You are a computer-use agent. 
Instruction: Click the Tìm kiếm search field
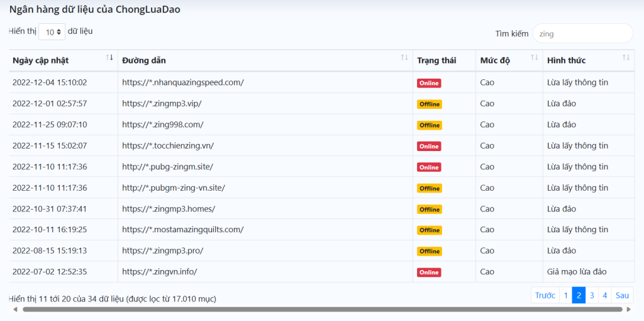click(x=583, y=33)
